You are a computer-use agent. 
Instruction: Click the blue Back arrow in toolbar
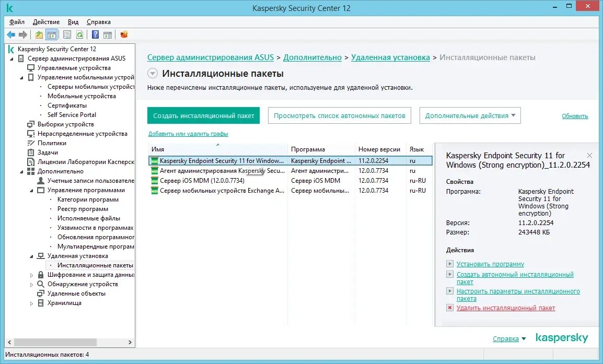(11, 35)
